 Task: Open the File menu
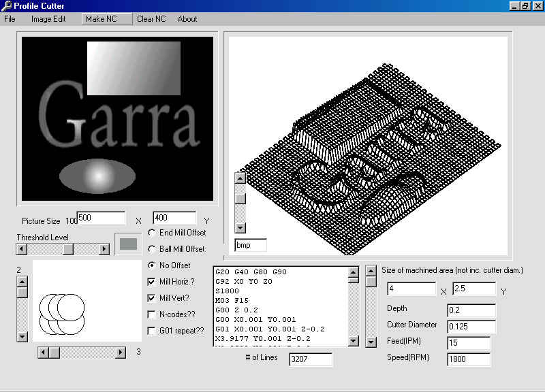(10, 19)
